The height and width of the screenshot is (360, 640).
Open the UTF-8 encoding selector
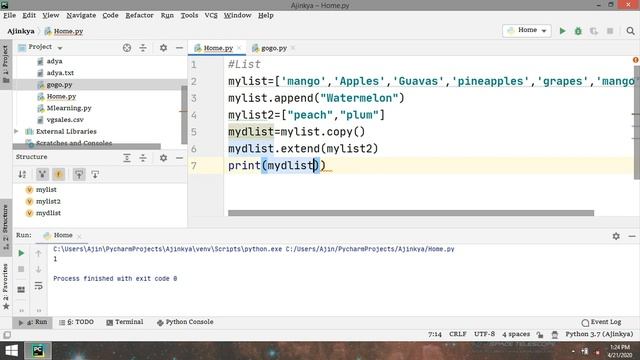coord(484,334)
